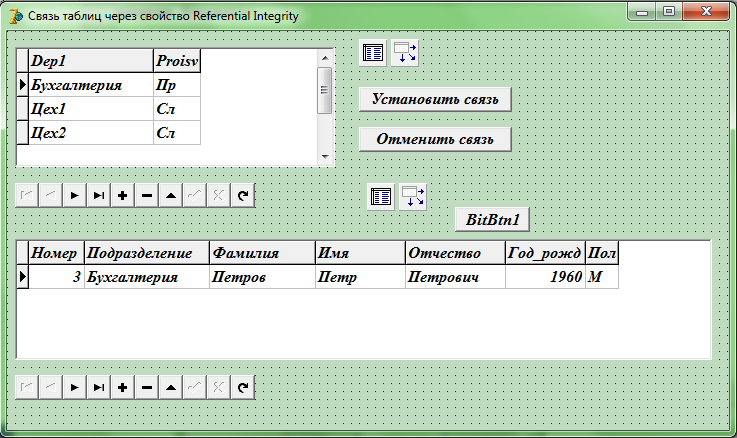Select the Сл cell in Цех1 row
The width and height of the screenshot is (737, 438).
177,109
